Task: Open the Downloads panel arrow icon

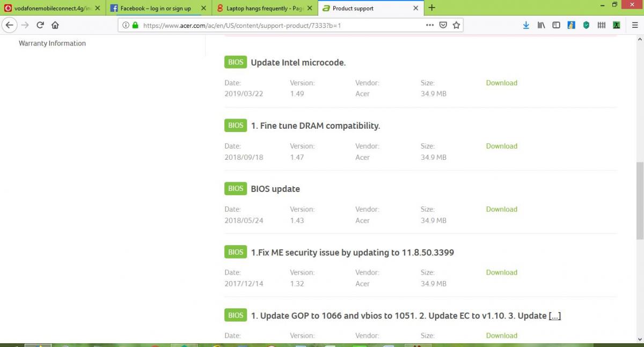Action: tap(526, 25)
